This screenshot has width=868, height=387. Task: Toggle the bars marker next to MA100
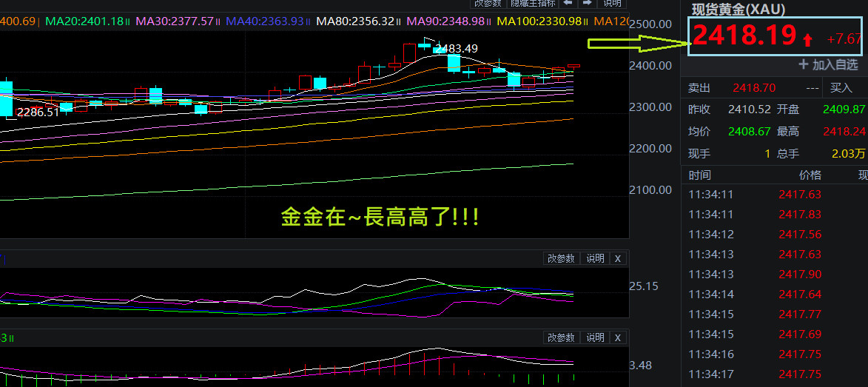[585, 21]
